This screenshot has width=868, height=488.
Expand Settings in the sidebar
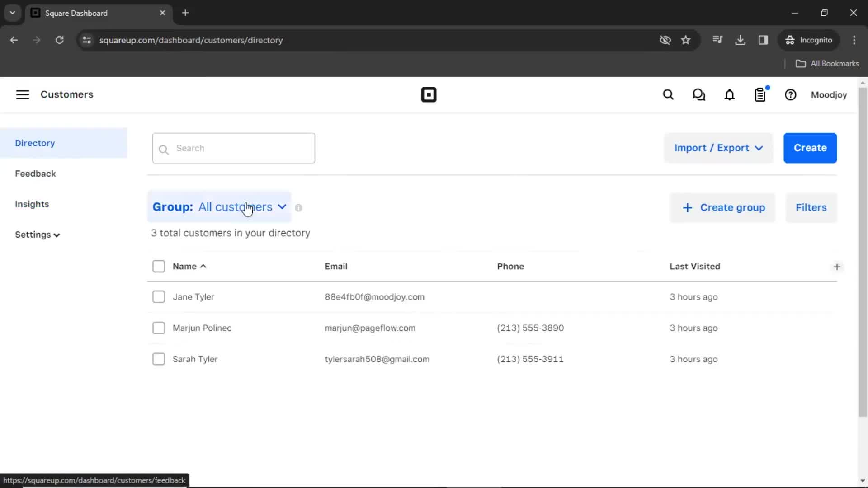(x=37, y=235)
